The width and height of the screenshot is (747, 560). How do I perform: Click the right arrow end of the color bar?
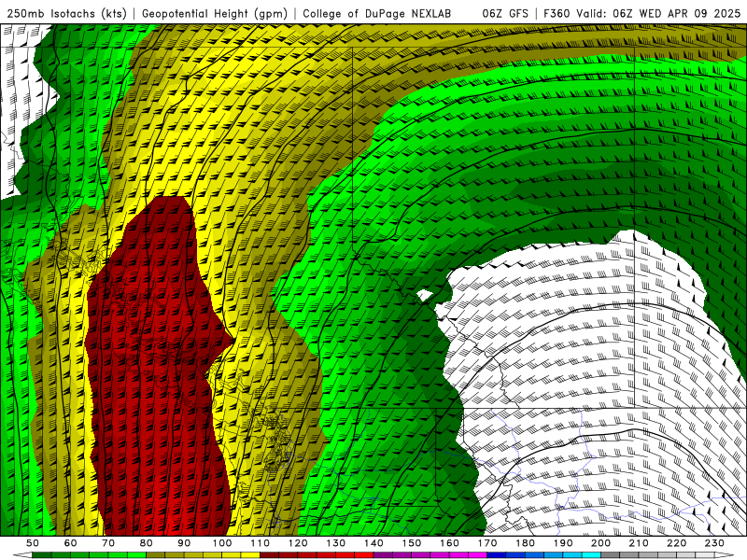pos(725,555)
